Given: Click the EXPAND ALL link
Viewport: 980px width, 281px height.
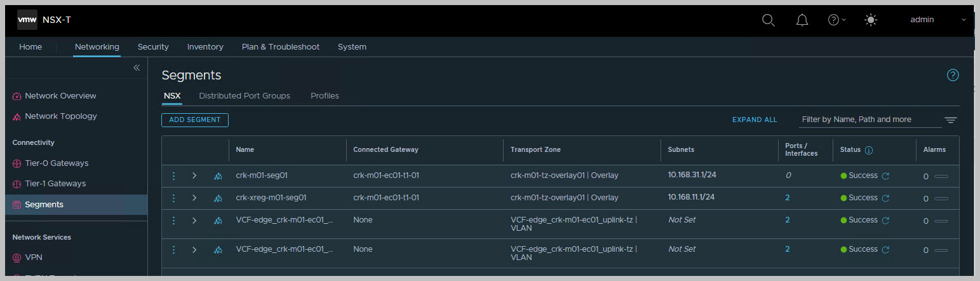Looking at the screenshot, I should pos(755,120).
